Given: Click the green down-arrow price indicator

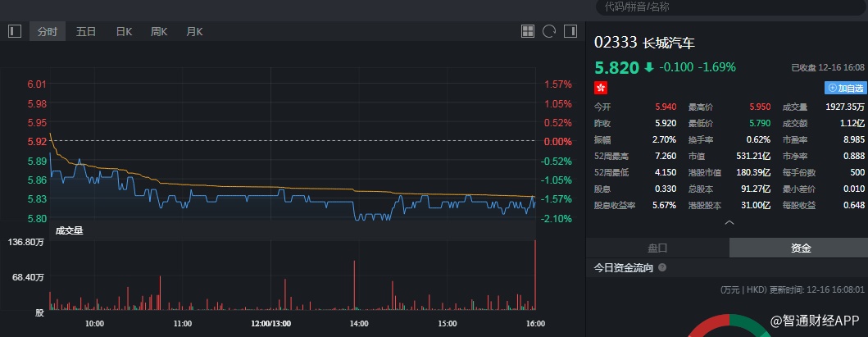Looking at the screenshot, I should tap(649, 67).
